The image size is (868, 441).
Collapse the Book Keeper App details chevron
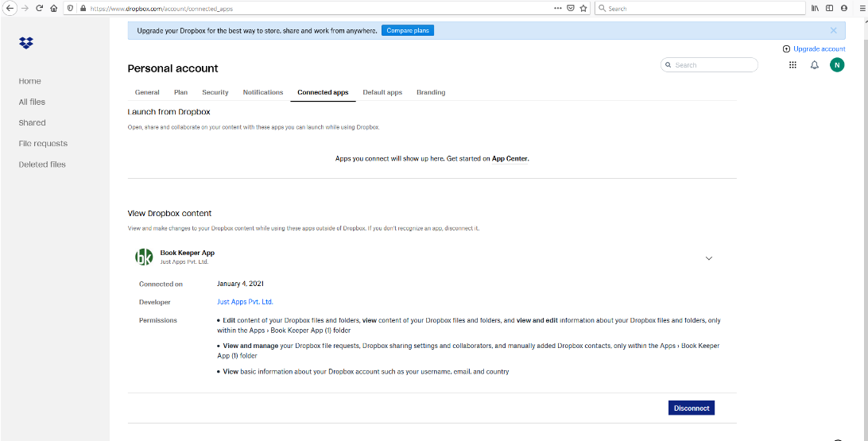click(709, 258)
